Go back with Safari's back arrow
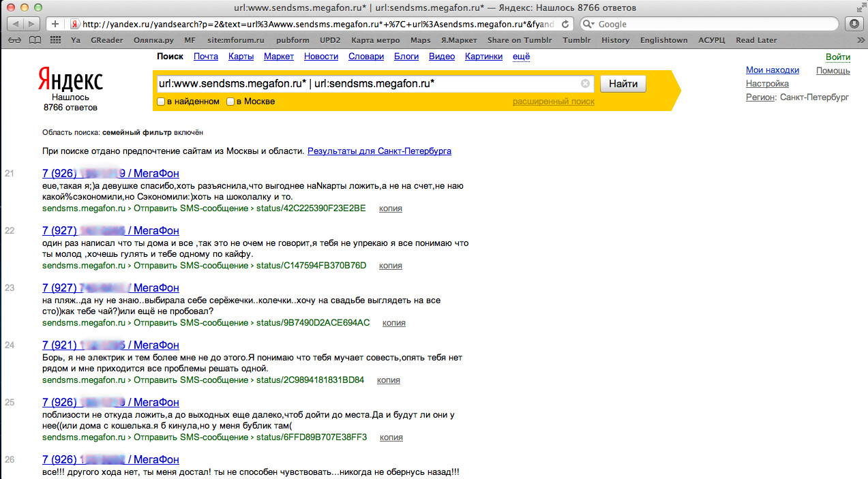The width and height of the screenshot is (868, 479). pyautogui.click(x=15, y=24)
